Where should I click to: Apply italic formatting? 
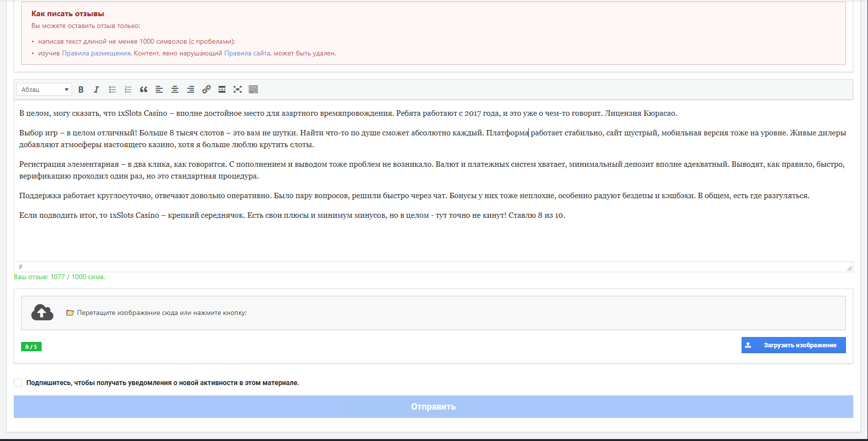pyautogui.click(x=97, y=89)
